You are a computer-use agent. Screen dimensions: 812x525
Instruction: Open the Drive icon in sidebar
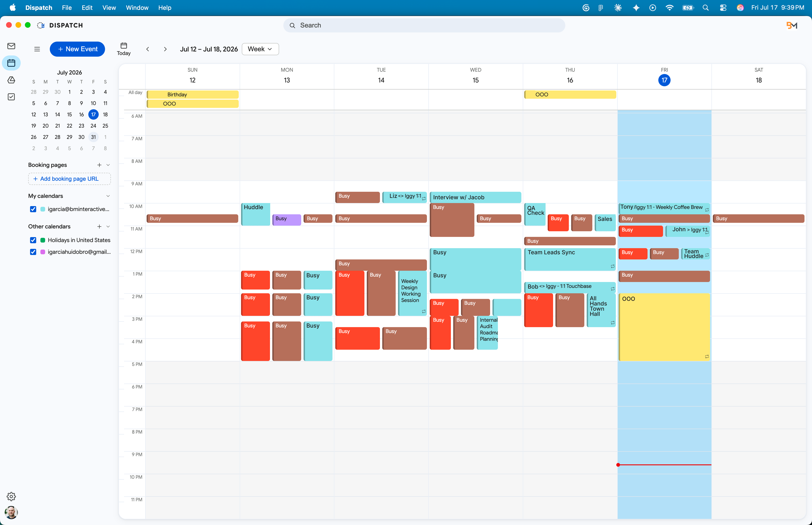11,80
